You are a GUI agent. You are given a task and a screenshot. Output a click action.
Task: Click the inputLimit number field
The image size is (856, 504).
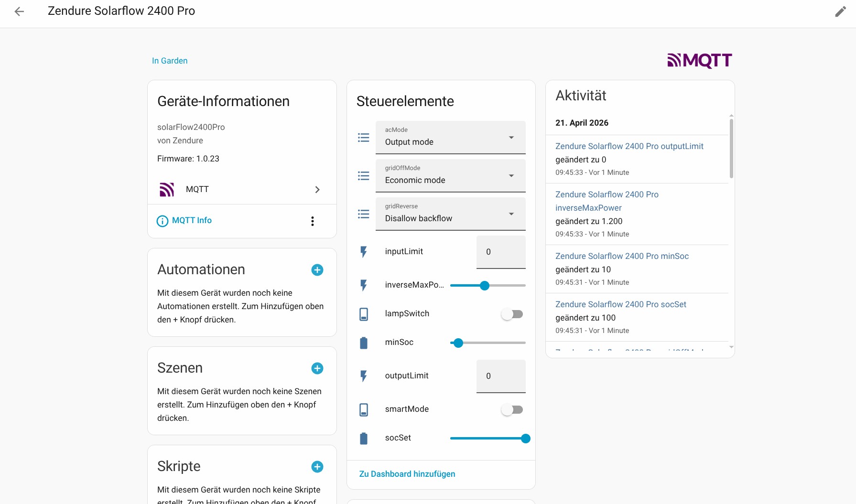(500, 252)
